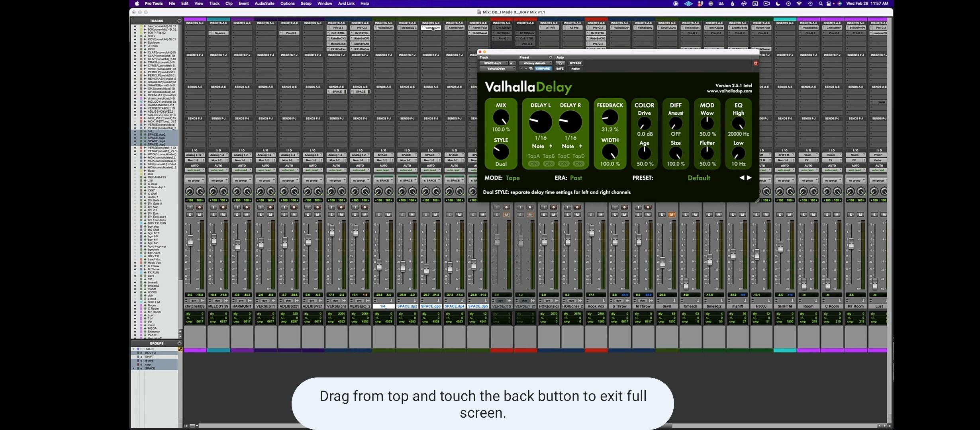Screen dimensions: 980x430
Task: Click the record enable button on MELODY track
Action: pos(223,207)
